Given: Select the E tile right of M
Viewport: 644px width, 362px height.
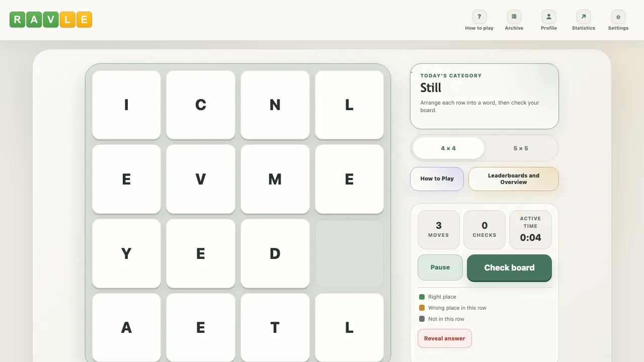Looking at the screenshot, I should (350, 179).
